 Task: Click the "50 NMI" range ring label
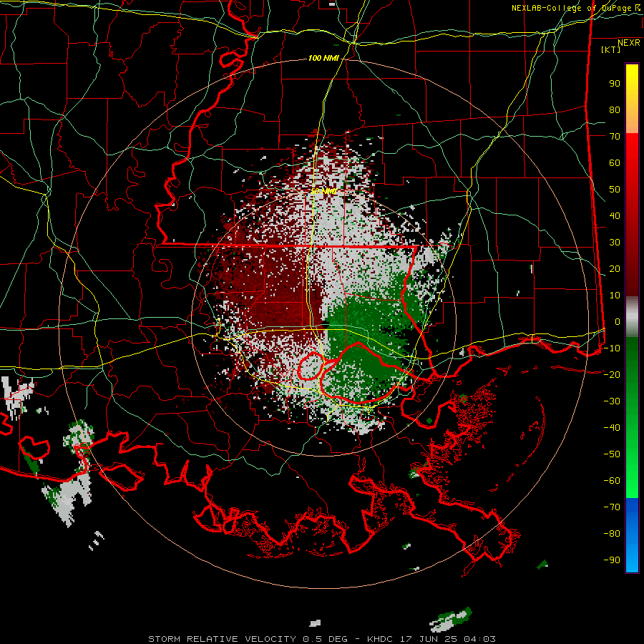pyautogui.click(x=323, y=191)
